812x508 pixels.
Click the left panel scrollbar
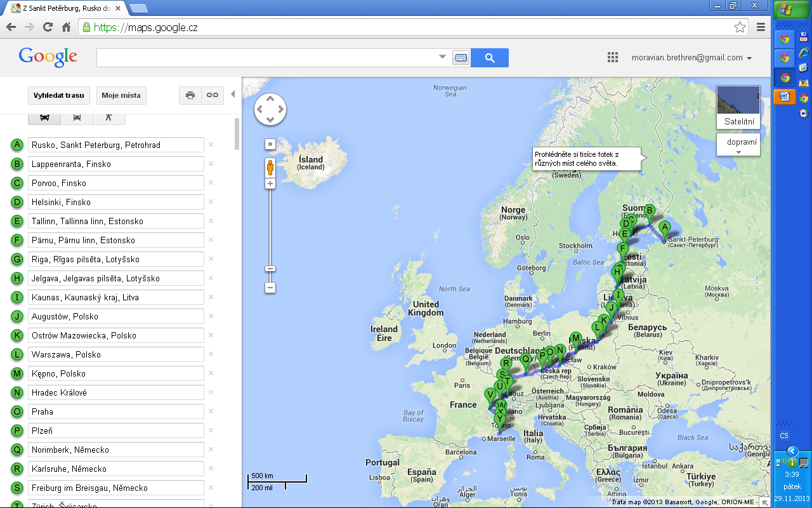(x=237, y=133)
